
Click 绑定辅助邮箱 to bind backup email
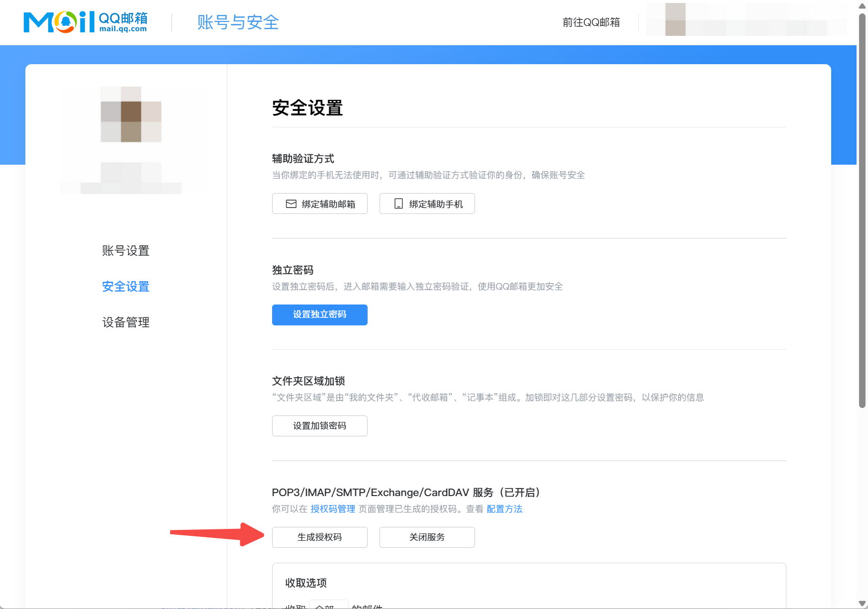pos(319,203)
